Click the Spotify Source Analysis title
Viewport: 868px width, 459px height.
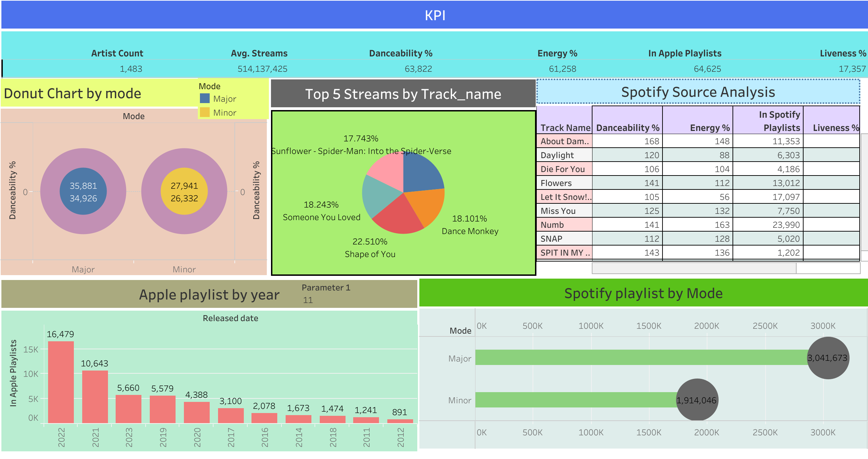[x=698, y=92]
